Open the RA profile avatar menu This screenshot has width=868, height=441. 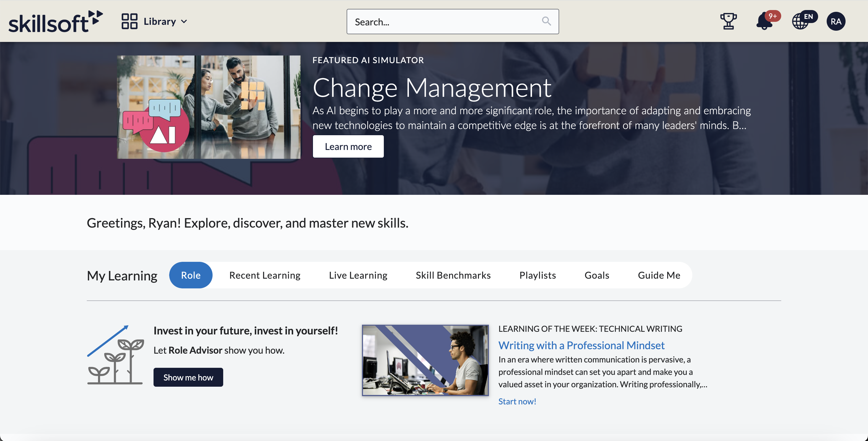coord(836,21)
